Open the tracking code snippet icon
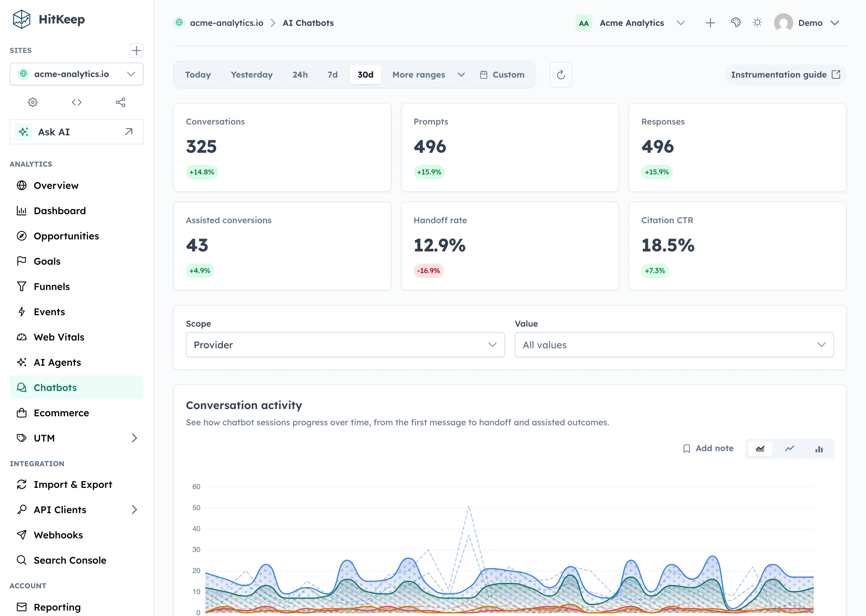The height and width of the screenshot is (616, 866). point(77,102)
